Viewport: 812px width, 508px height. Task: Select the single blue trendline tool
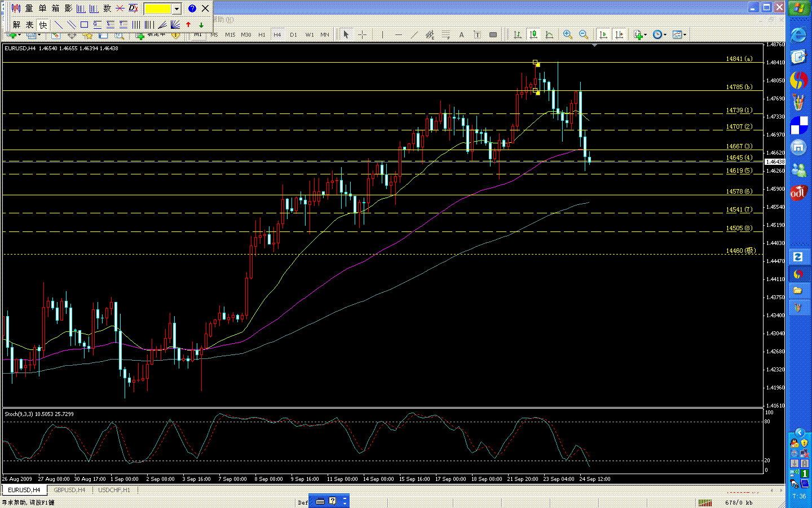tap(58, 25)
